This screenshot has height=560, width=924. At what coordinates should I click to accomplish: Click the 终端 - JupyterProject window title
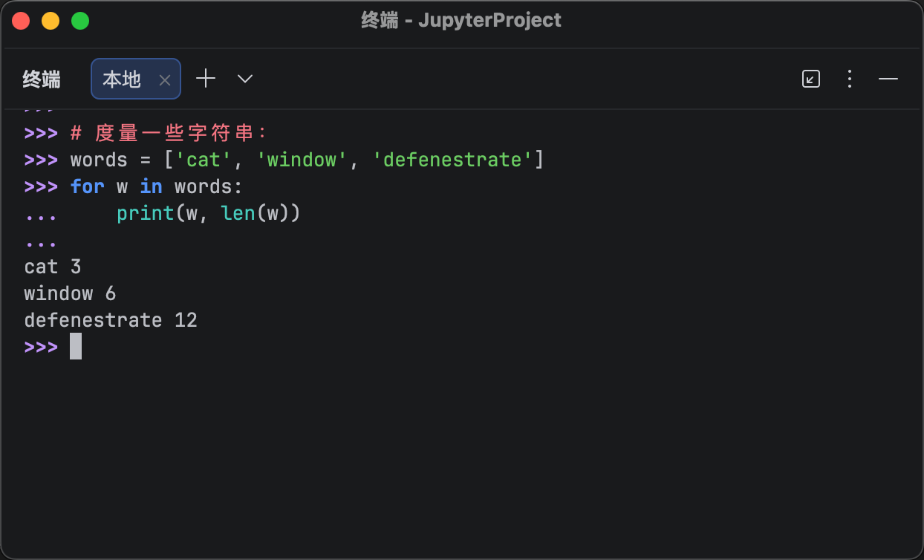click(461, 20)
